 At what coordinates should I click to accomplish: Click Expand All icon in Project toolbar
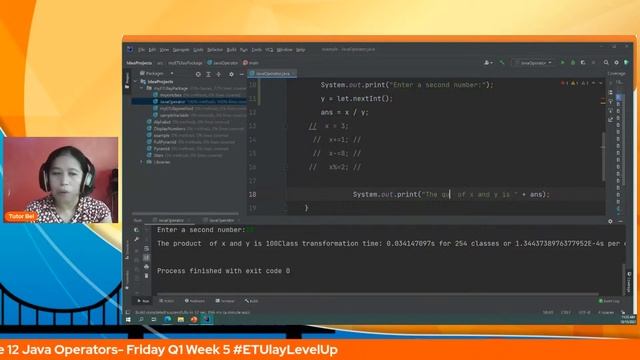(x=208, y=74)
